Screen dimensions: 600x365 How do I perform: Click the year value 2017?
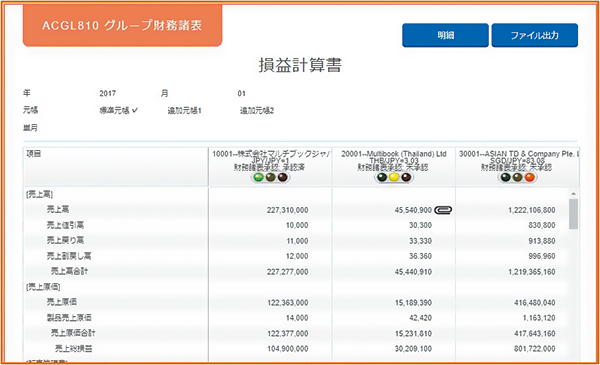click(x=108, y=93)
